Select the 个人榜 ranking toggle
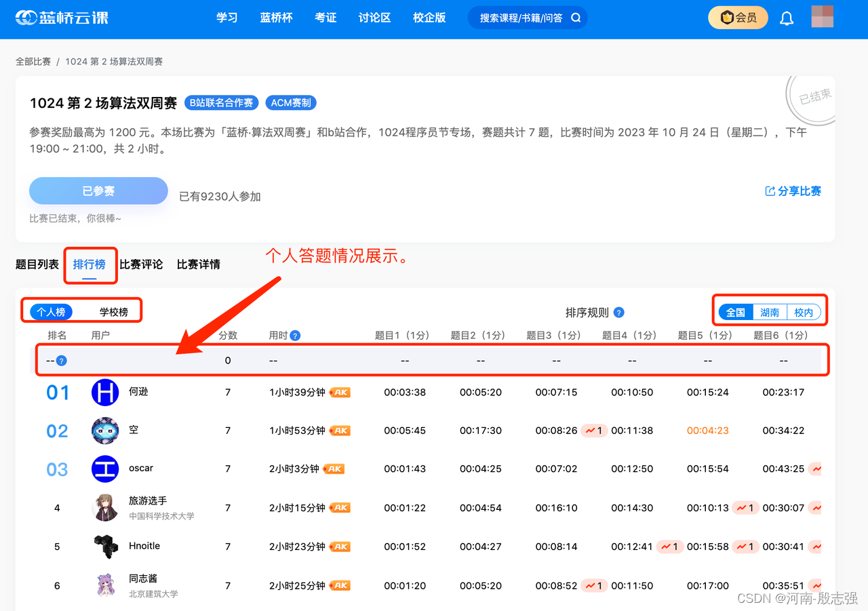 coord(52,312)
